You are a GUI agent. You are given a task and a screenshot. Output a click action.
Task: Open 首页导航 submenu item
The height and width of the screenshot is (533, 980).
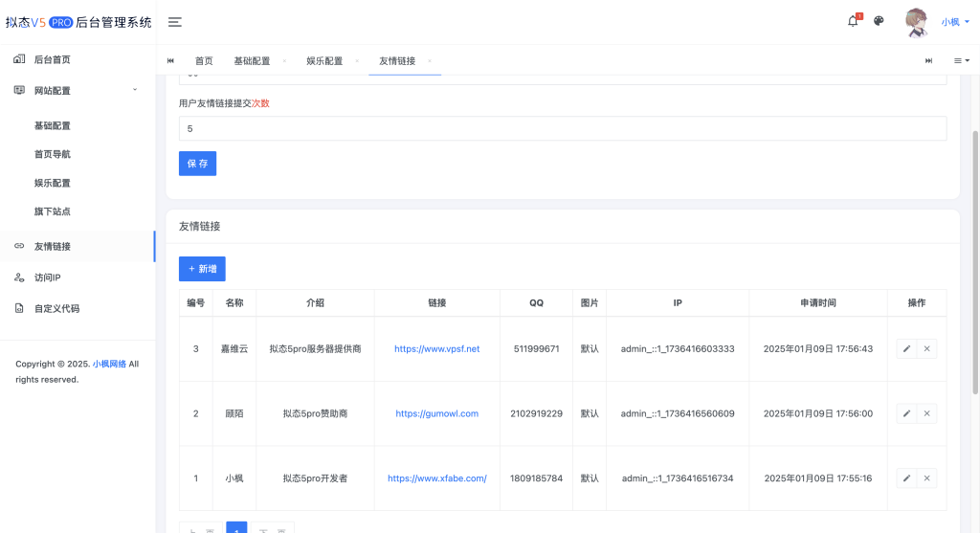click(53, 154)
